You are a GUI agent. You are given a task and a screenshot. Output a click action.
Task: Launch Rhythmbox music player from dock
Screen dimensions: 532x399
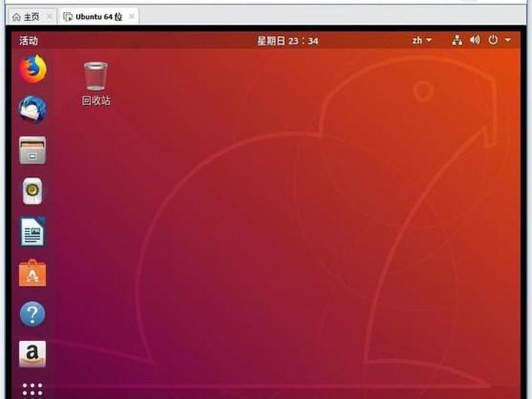coord(33,191)
